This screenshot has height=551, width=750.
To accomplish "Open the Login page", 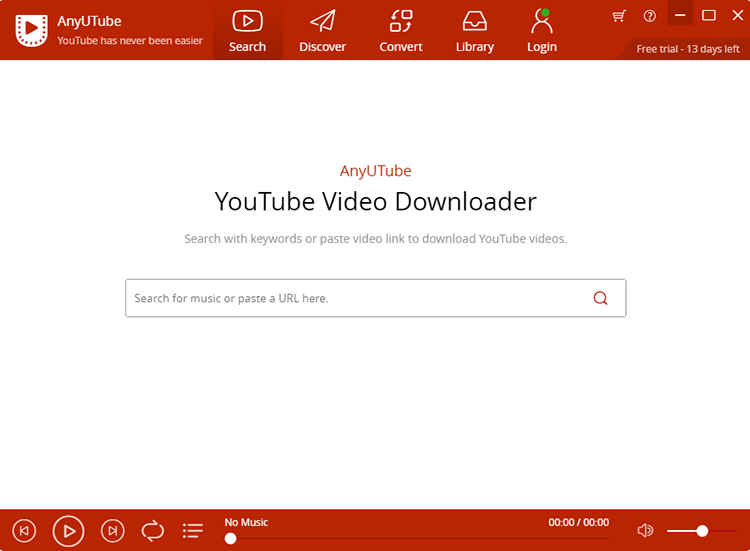I will pos(541,31).
